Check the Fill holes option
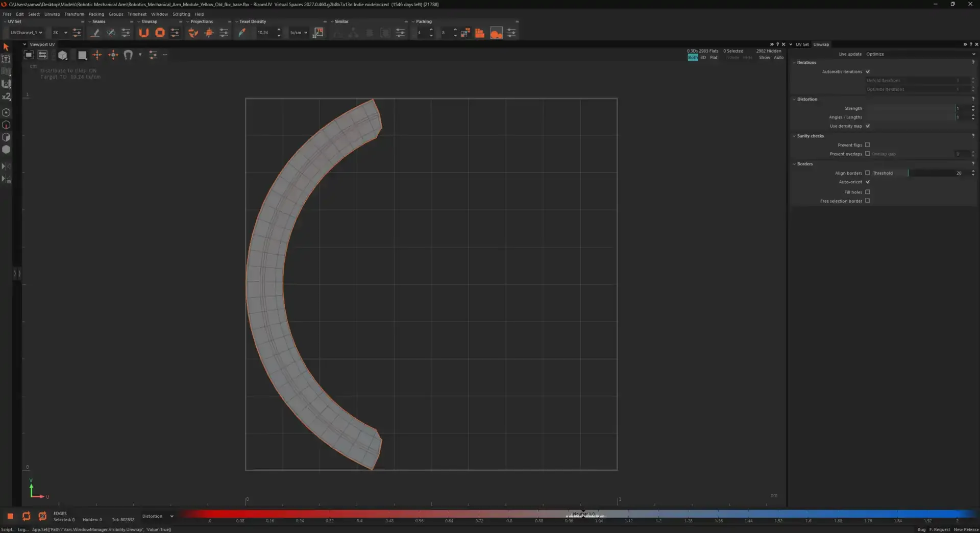The height and width of the screenshot is (533, 980). pos(868,192)
